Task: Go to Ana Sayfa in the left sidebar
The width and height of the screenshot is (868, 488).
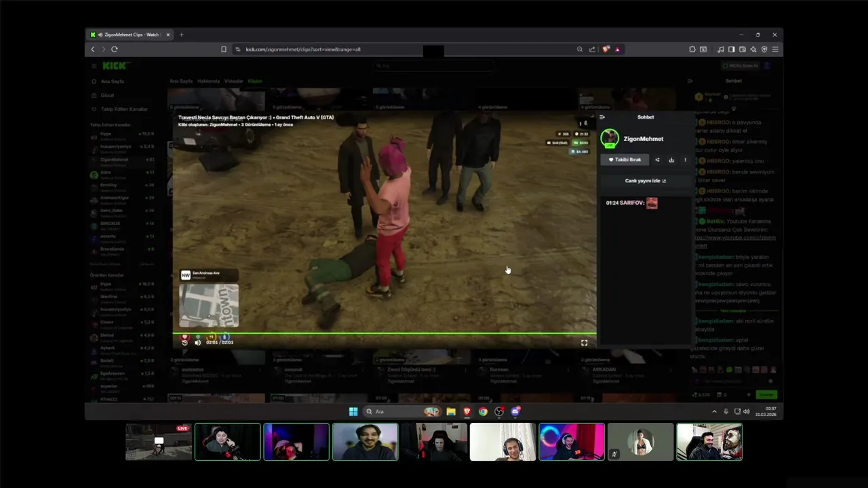Action: tap(112, 81)
